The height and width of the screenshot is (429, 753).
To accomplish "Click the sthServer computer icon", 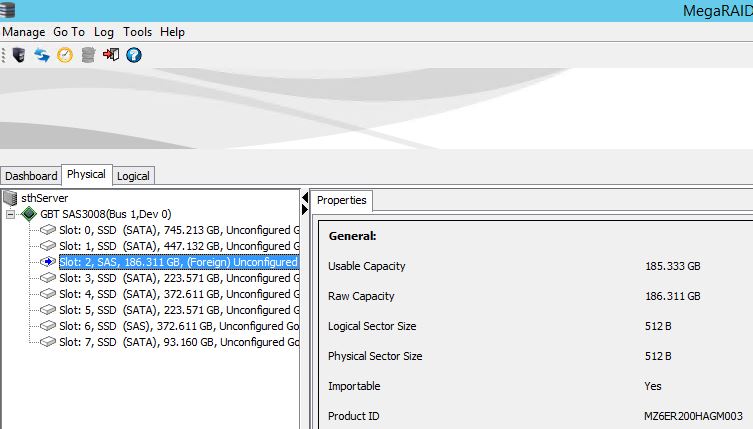I will [10, 197].
